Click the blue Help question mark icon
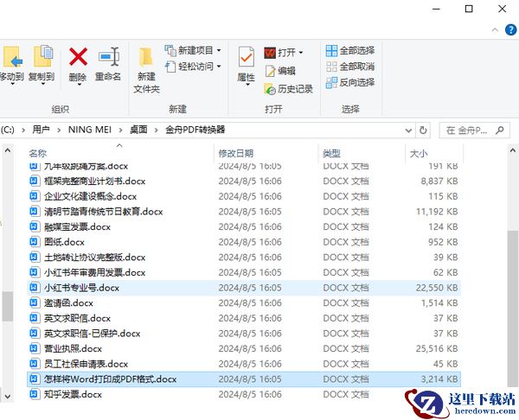The width and height of the screenshot is (519, 420). coord(510,30)
